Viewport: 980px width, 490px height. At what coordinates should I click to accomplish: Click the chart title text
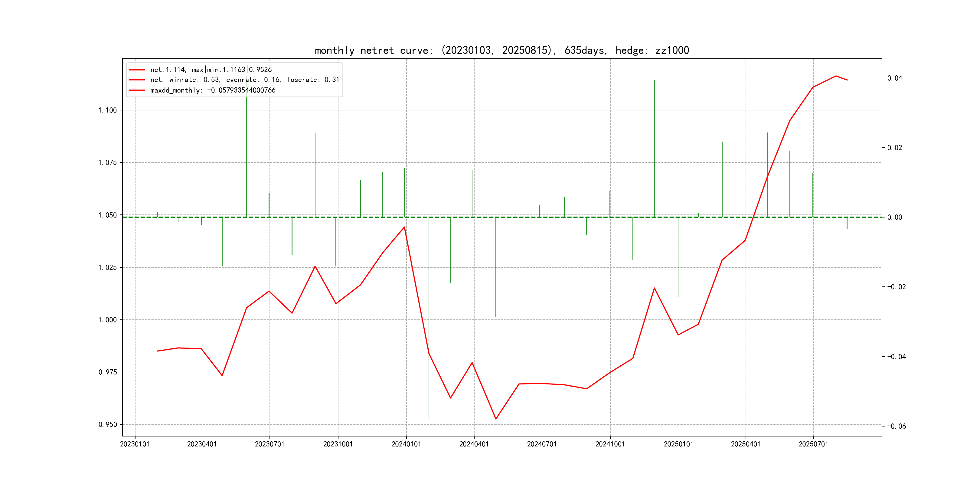(501, 50)
